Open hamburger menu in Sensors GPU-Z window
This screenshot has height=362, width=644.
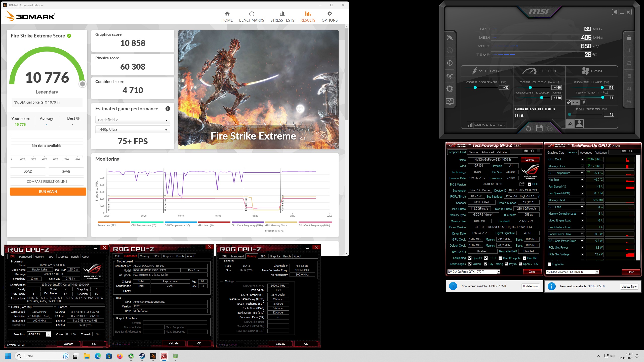tap(637, 151)
